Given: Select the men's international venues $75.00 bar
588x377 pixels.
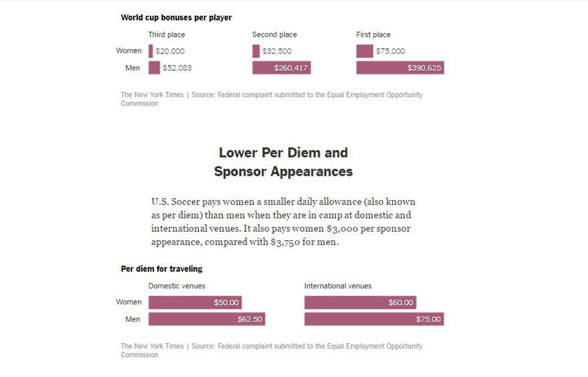Looking at the screenshot, I should (x=374, y=319).
